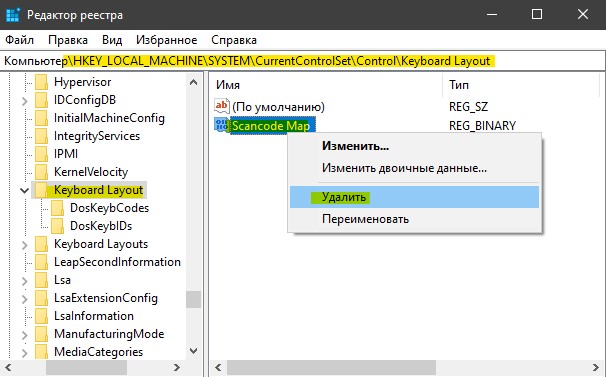Expand the Keyboard Layouts tree node

pos(25,245)
